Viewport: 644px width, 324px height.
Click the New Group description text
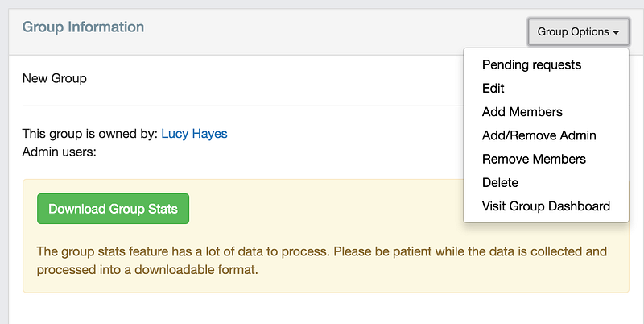click(54, 79)
